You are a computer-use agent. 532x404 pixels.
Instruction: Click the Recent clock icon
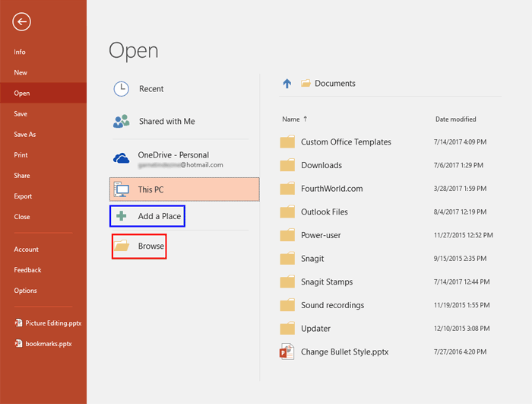tap(122, 89)
